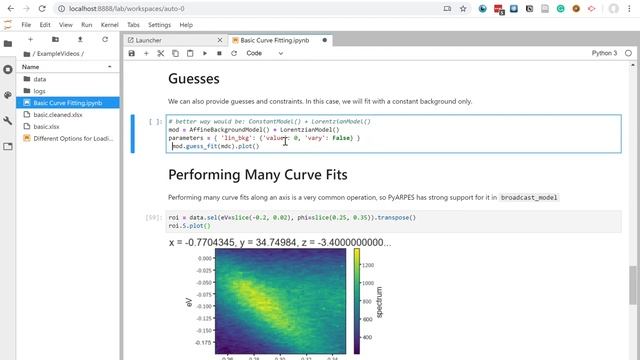Close the Launcher tab
The width and height of the screenshot is (640, 360).
point(220,40)
